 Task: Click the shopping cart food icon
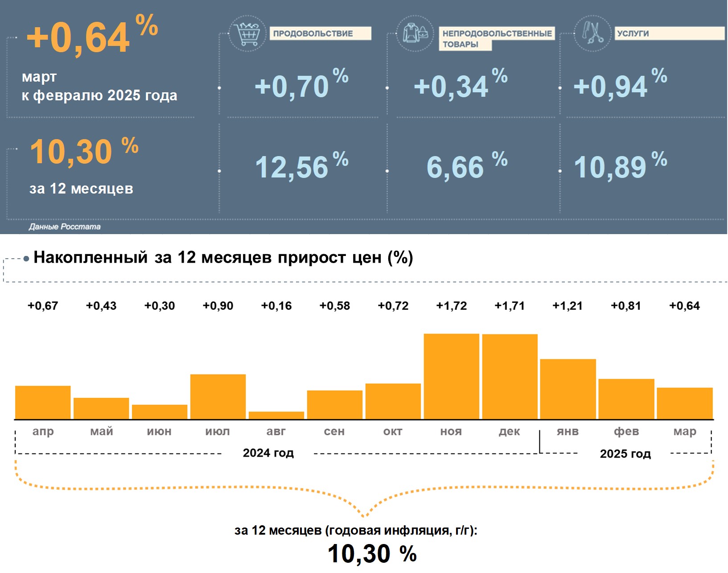(x=247, y=33)
